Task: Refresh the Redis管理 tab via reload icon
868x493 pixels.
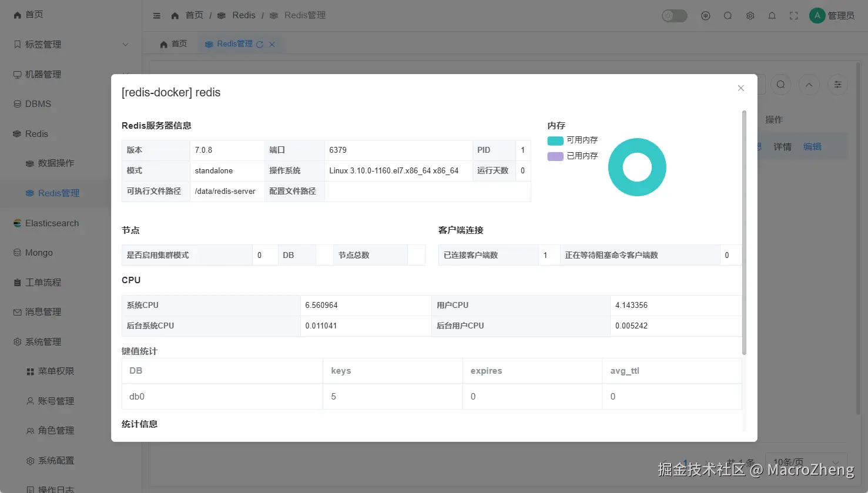Action: pyautogui.click(x=260, y=44)
